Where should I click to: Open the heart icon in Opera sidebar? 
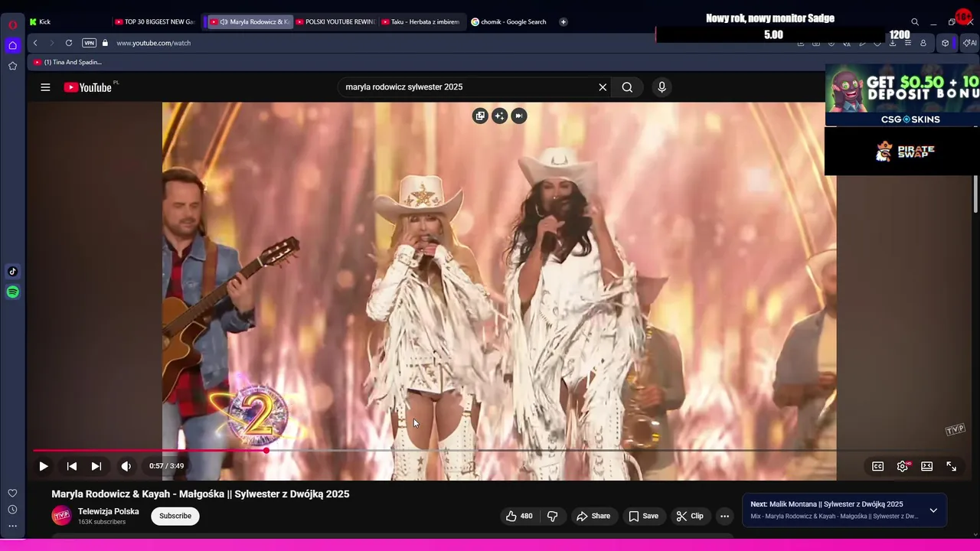click(12, 493)
